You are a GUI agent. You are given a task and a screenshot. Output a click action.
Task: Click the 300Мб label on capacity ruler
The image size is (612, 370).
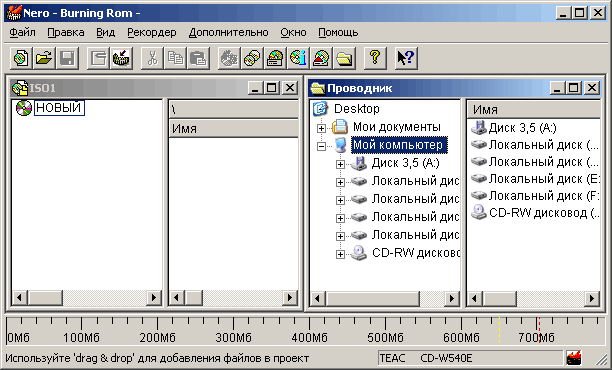click(233, 337)
